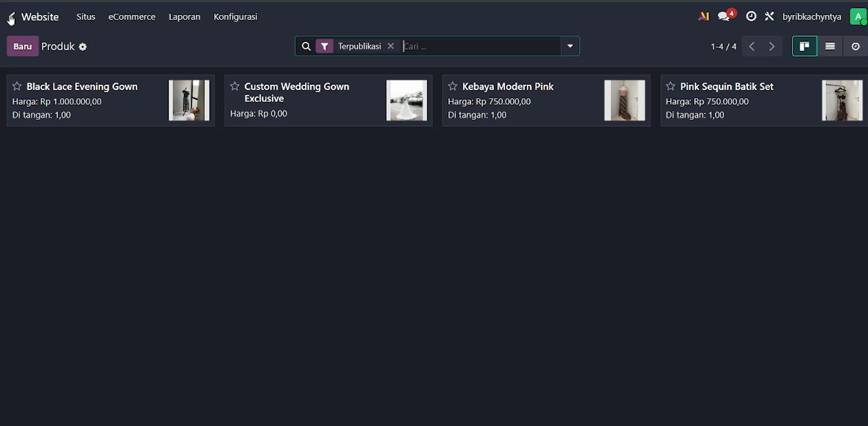This screenshot has height=426, width=868.
Task: Favorite the Kebaya Modern Pink product
Action: [x=453, y=86]
